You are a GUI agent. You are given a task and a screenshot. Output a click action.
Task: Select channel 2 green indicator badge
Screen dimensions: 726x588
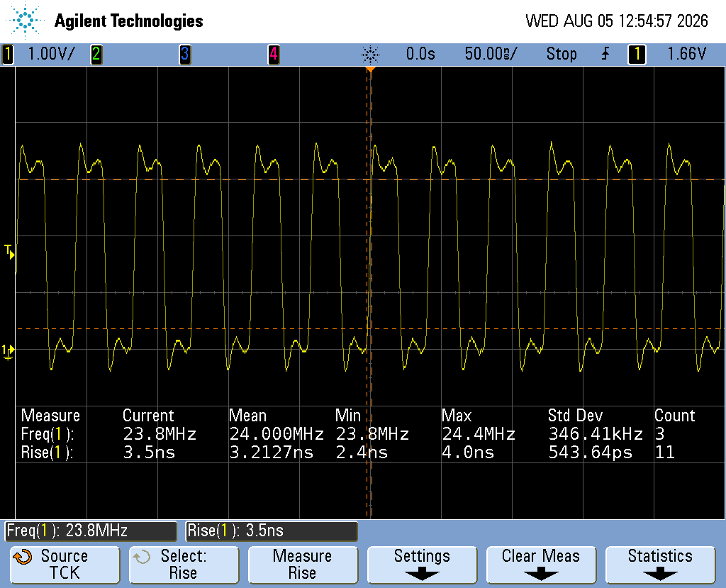(x=96, y=54)
